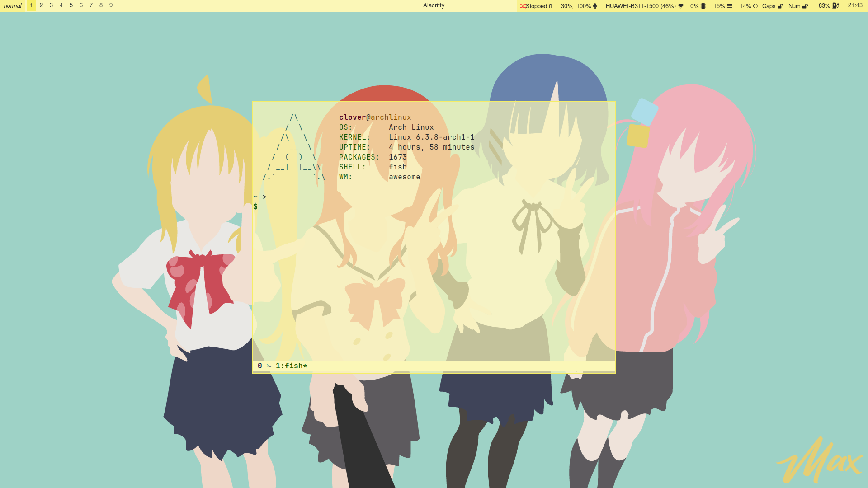The width and height of the screenshot is (868, 488).
Task: Click the circle icon next to 14%
Action: 755,6
